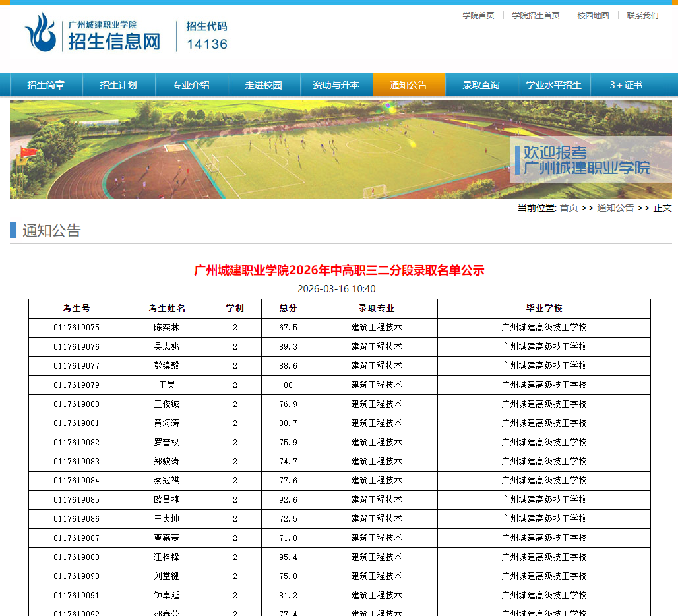The image size is (678, 616).
Task: Open the 录取查询 page
Action: click(x=481, y=85)
